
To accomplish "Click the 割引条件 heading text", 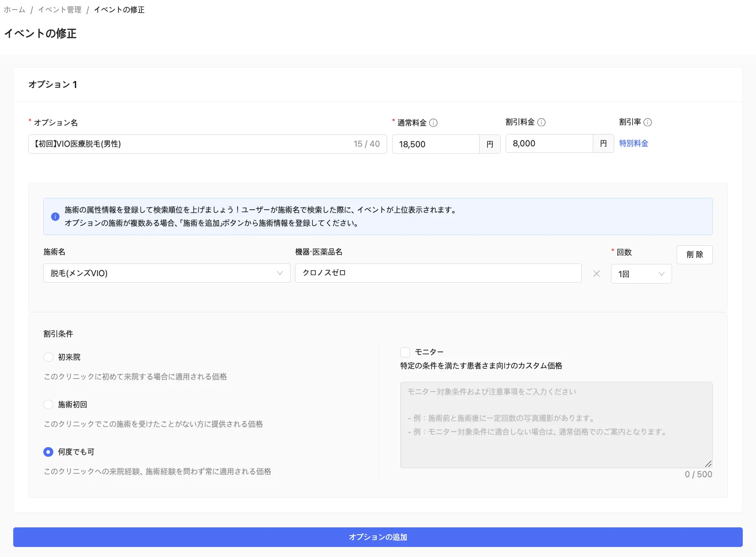I will [58, 334].
